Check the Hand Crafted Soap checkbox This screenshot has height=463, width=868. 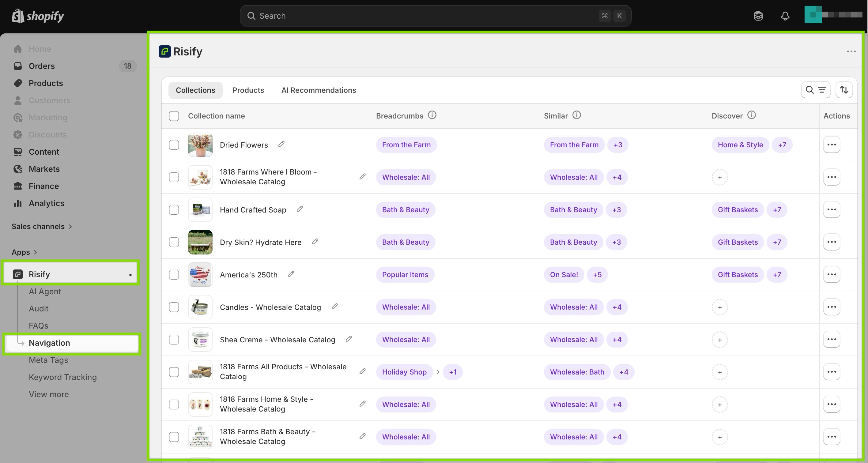[174, 209]
